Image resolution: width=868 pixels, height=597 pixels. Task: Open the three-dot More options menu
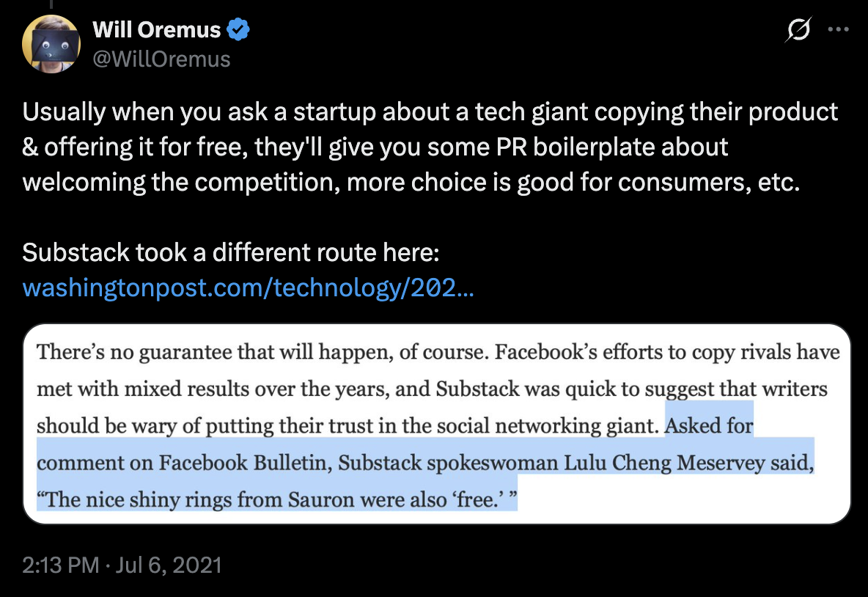pyautogui.click(x=837, y=30)
